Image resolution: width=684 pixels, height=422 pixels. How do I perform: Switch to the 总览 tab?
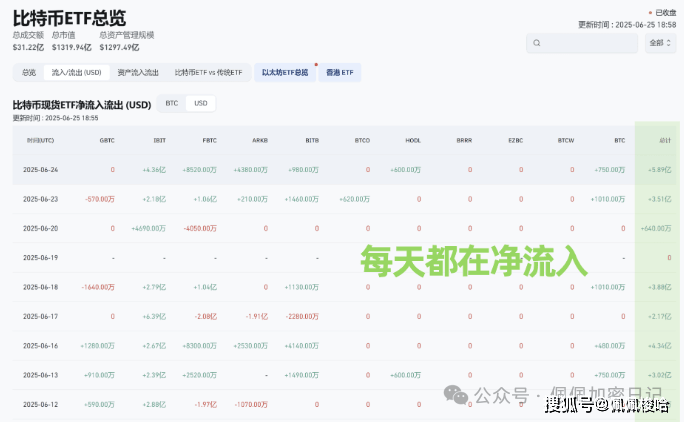[x=29, y=72]
